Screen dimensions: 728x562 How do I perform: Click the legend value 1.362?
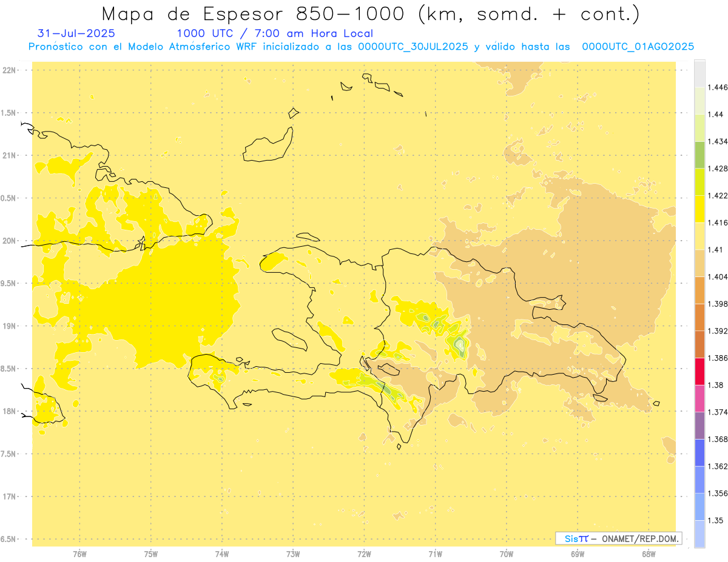point(718,466)
